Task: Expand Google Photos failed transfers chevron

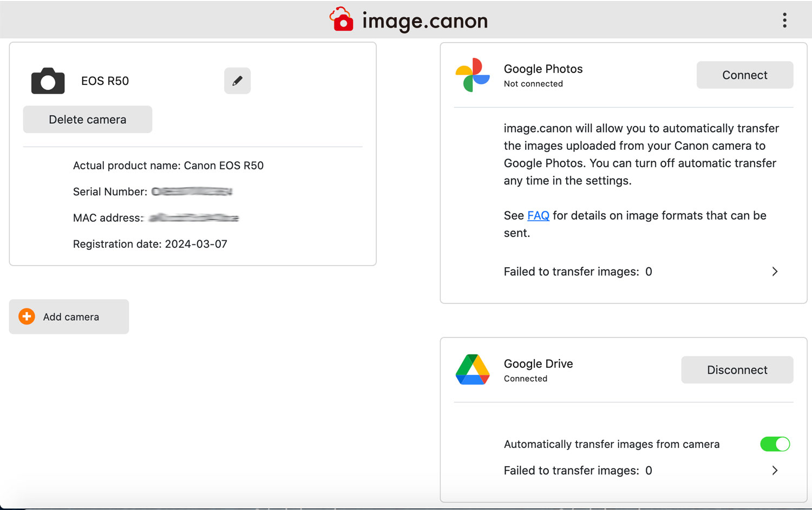Action: click(x=775, y=271)
